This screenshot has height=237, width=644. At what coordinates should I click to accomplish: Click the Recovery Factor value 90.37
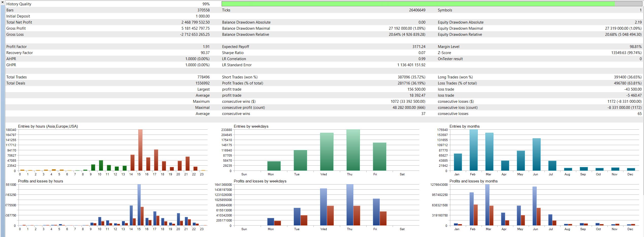coord(205,53)
